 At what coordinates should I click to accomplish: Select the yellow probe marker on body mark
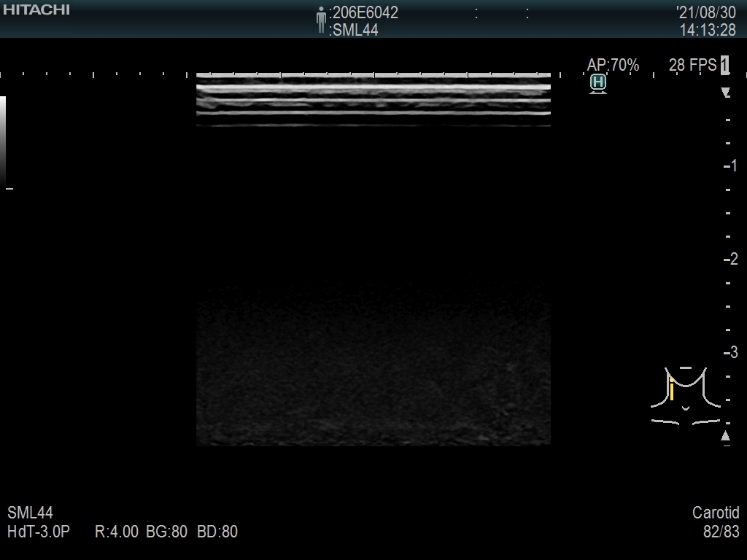(671, 389)
